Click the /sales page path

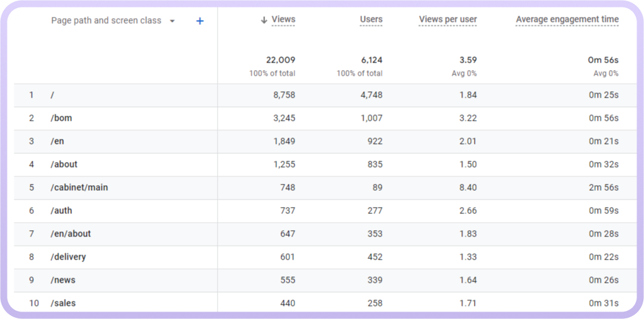click(x=63, y=303)
